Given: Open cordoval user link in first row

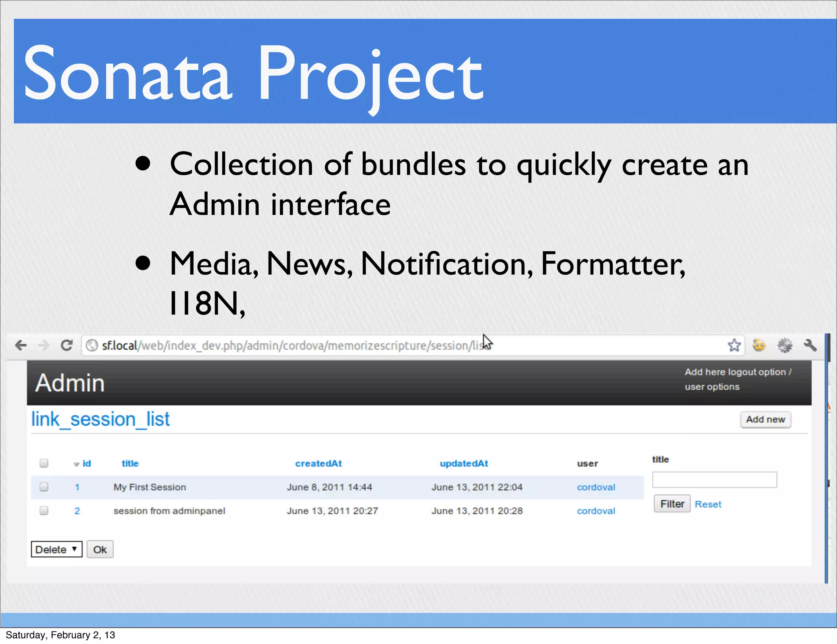Looking at the screenshot, I should coord(596,487).
